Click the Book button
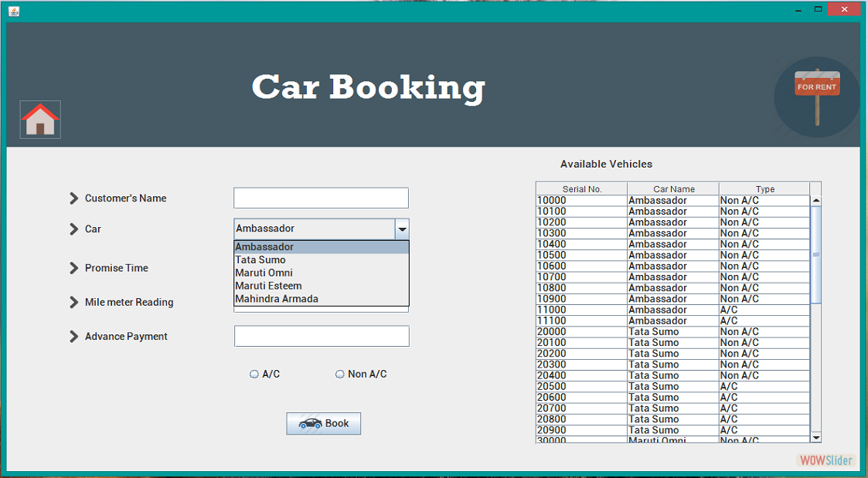 coord(323,423)
